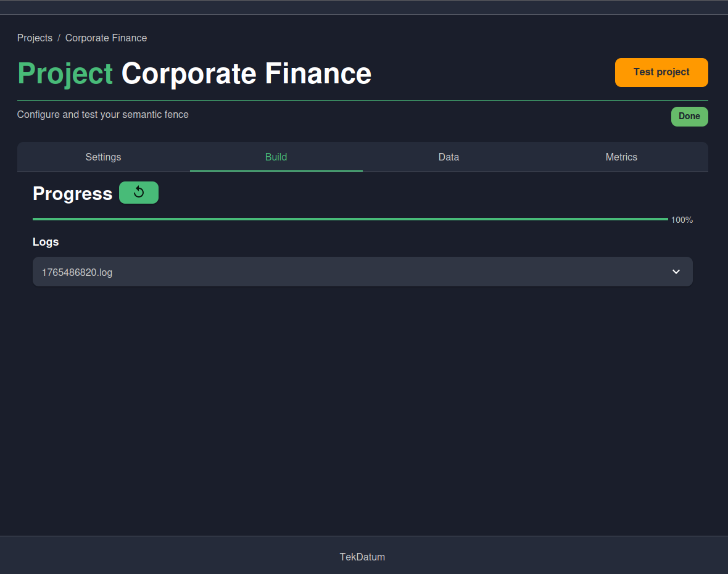The image size is (728, 574).
Task: Click the green progress bar
Action: coord(350,218)
